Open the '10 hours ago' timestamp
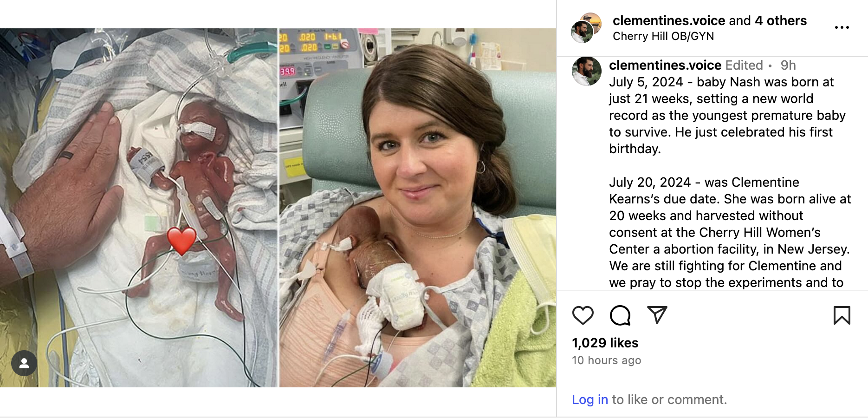868x418 pixels. (x=606, y=360)
